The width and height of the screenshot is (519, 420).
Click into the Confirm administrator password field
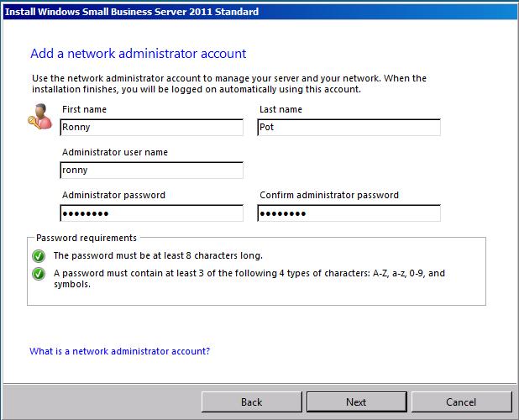349,213
